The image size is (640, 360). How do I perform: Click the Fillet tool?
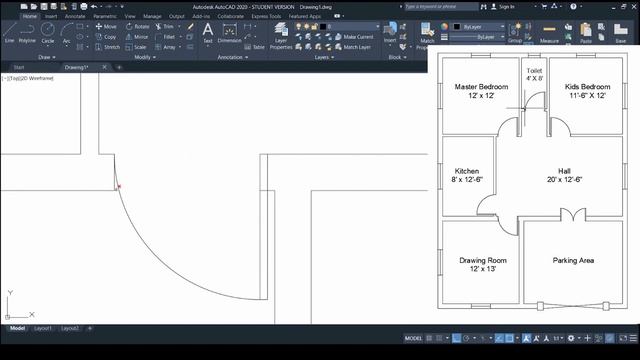(165, 37)
